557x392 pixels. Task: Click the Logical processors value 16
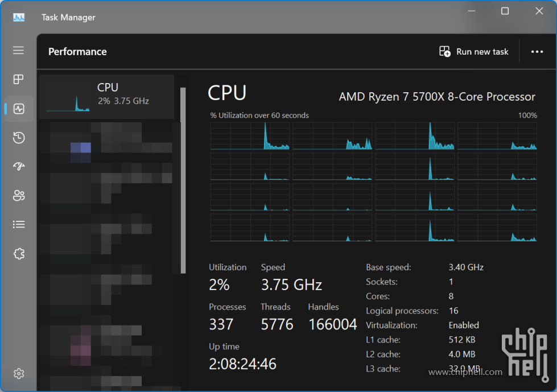tap(453, 311)
